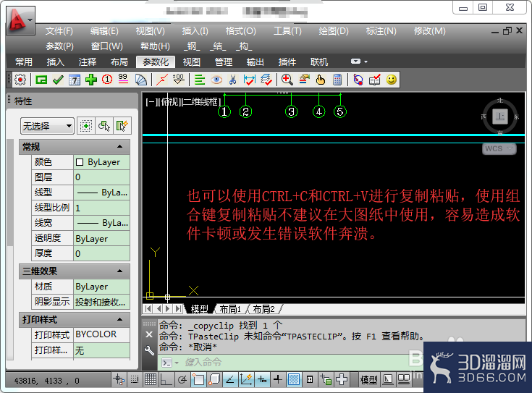The width and height of the screenshot is (532, 393).
Task: Toggle dynamic UCS in status bar
Action: (246, 379)
